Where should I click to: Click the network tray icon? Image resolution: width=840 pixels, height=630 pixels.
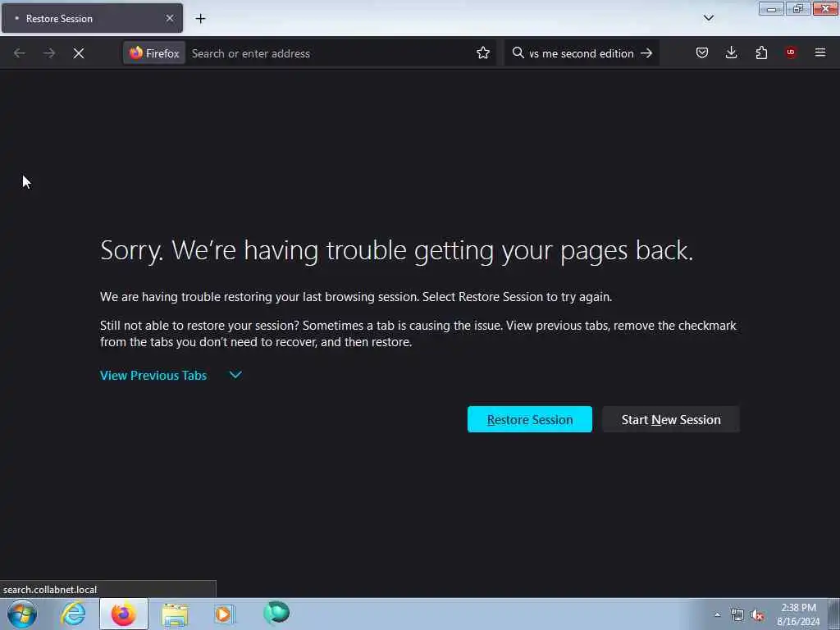737,615
